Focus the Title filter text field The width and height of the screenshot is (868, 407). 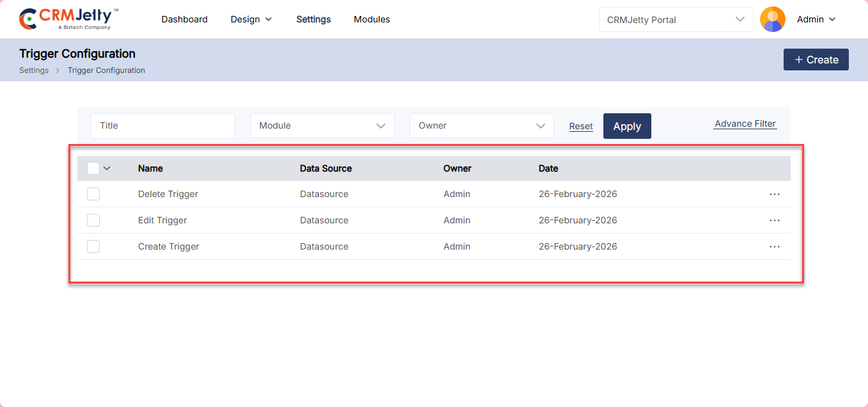(x=163, y=126)
